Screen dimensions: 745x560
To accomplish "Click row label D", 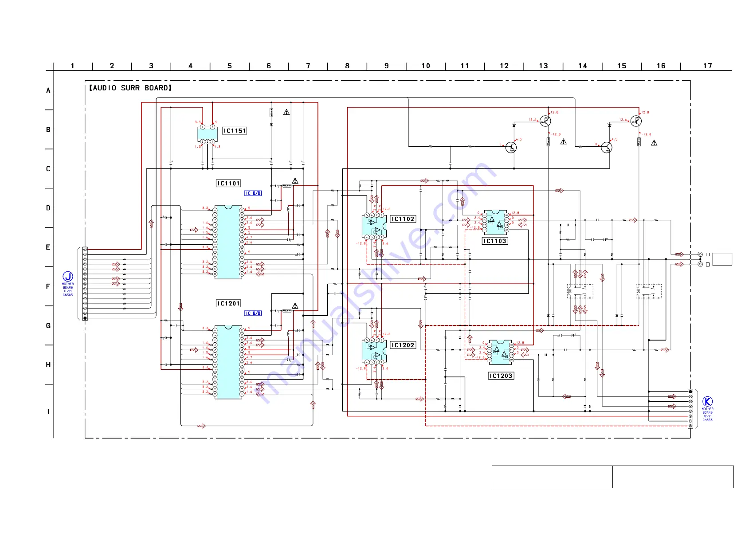I will click(48, 208).
